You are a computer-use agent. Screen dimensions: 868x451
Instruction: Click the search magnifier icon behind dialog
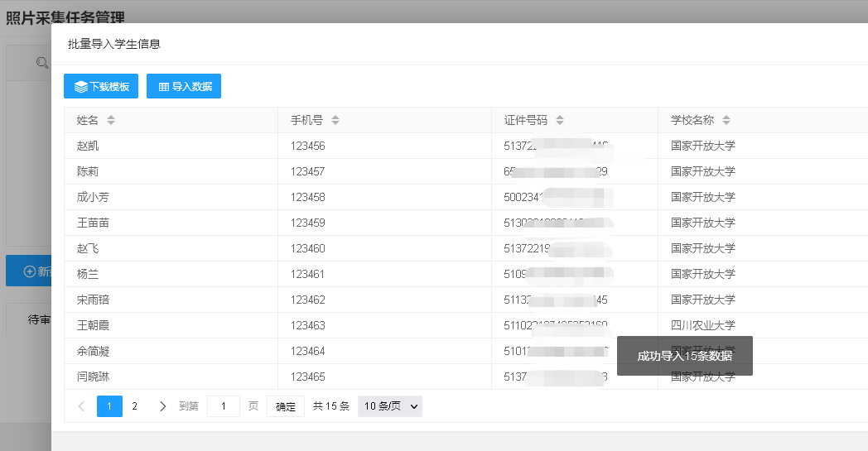[x=42, y=63]
